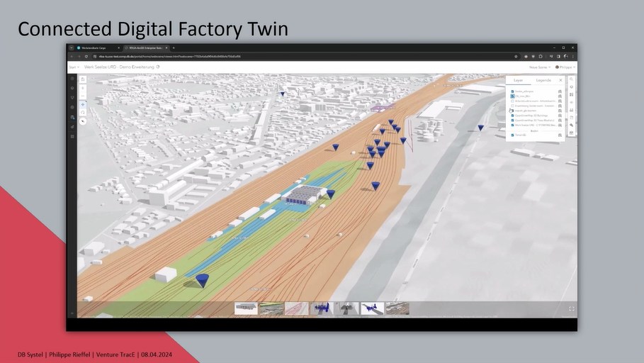Open the third pinkish slide thumbnail
This screenshot has height=363, width=644.
pos(297,308)
